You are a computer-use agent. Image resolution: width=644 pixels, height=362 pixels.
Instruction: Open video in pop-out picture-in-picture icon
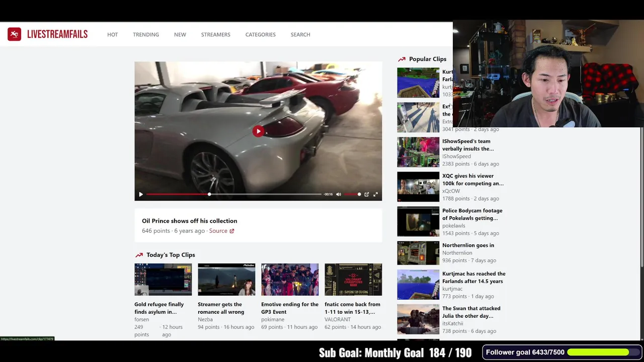click(367, 194)
